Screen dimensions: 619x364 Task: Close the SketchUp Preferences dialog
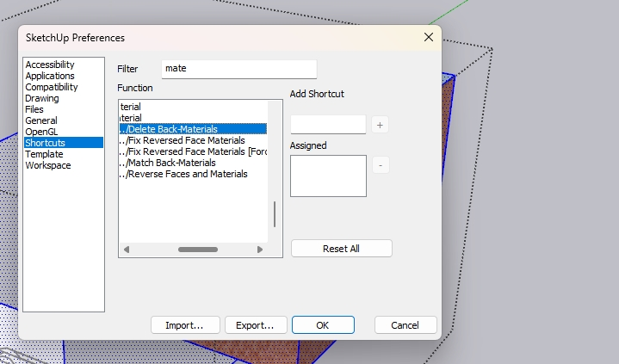pos(429,37)
